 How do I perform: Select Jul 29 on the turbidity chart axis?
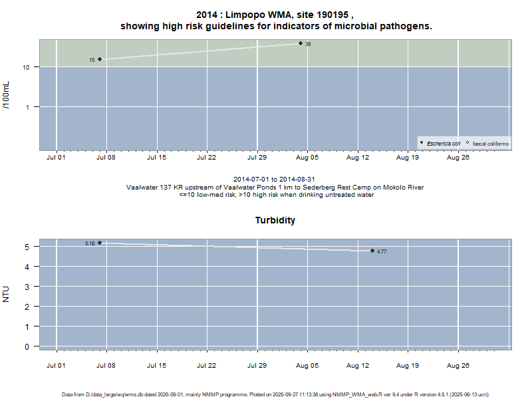[x=257, y=365]
